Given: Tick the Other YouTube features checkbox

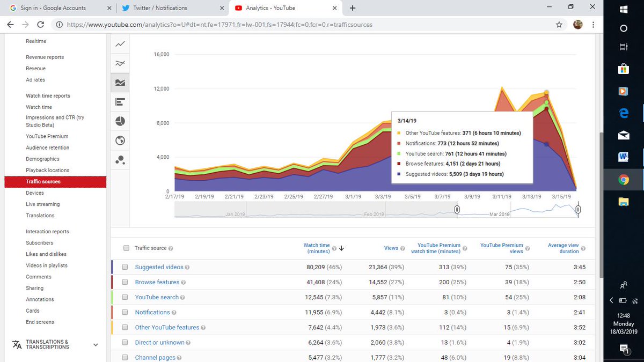Looking at the screenshot, I should pyautogui.click(x=125, y=327).
